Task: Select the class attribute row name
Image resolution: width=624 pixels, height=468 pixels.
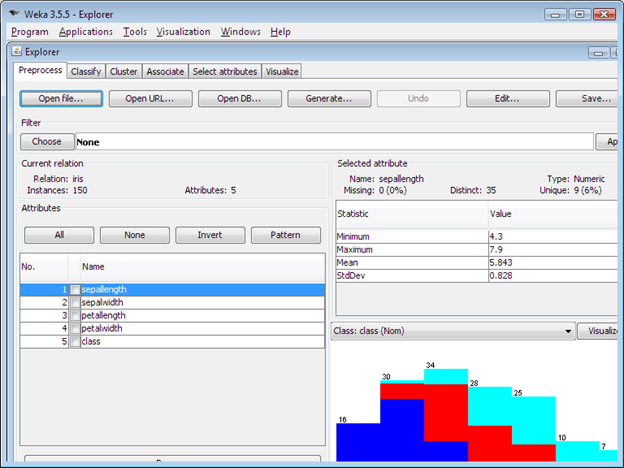Action: [91, 342]
